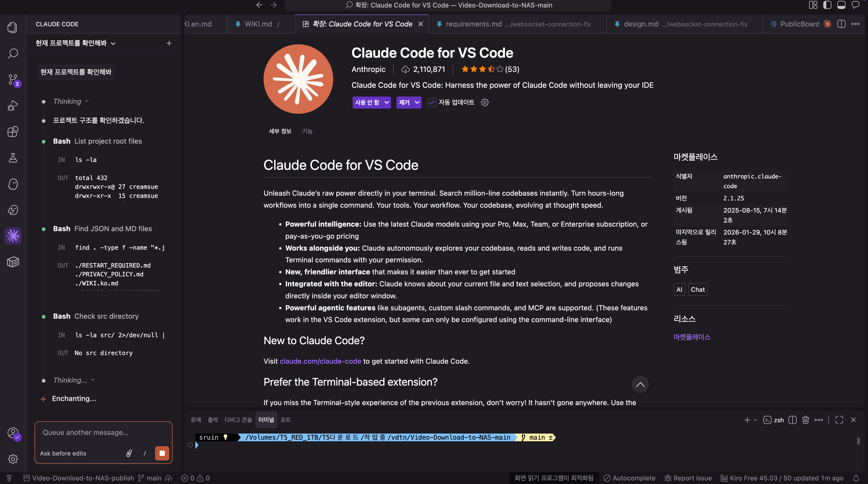Open the Claude Code sidebar icon

(x=13, y=236)
